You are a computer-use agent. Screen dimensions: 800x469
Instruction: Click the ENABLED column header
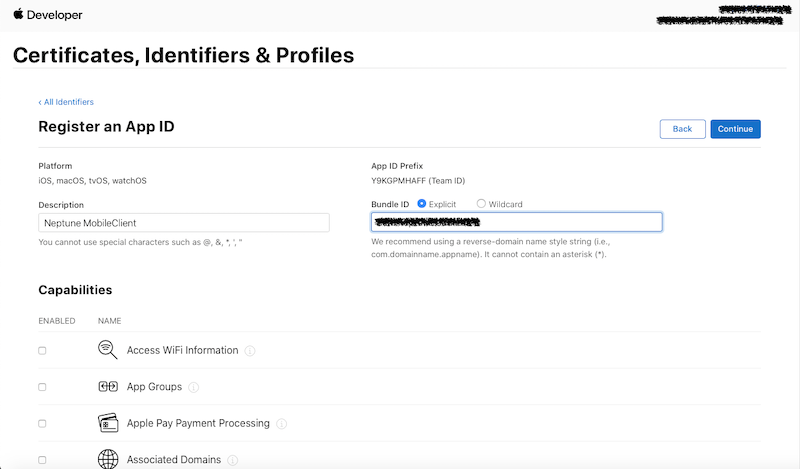(57, 321)
